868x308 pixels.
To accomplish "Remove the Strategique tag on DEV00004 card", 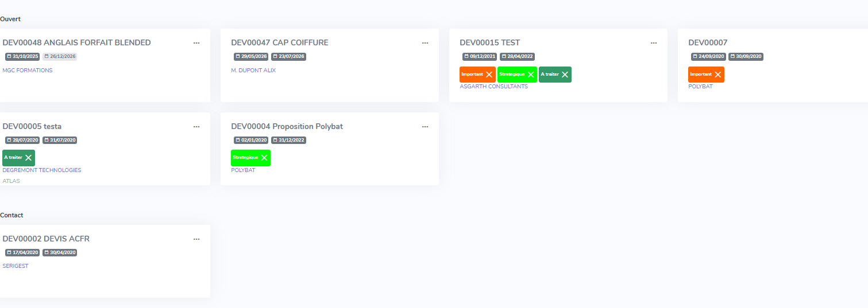I will (264, 158).
